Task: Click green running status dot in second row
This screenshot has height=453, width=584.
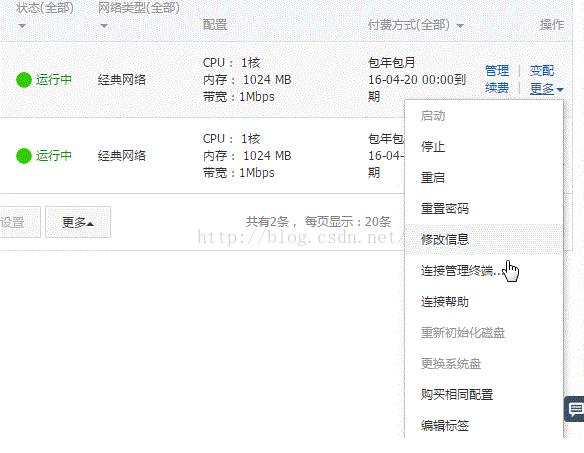Action: 24,156
